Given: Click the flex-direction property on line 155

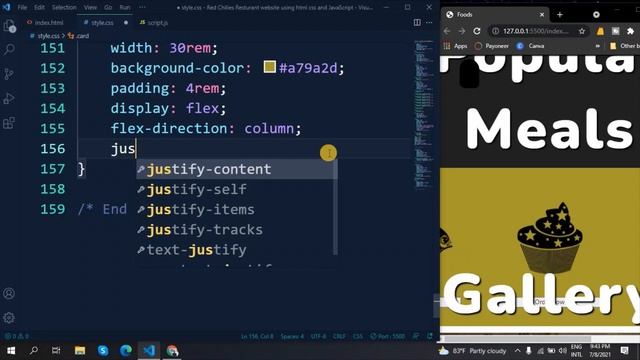Looking at the screenshot, I should tap(169, 129).
